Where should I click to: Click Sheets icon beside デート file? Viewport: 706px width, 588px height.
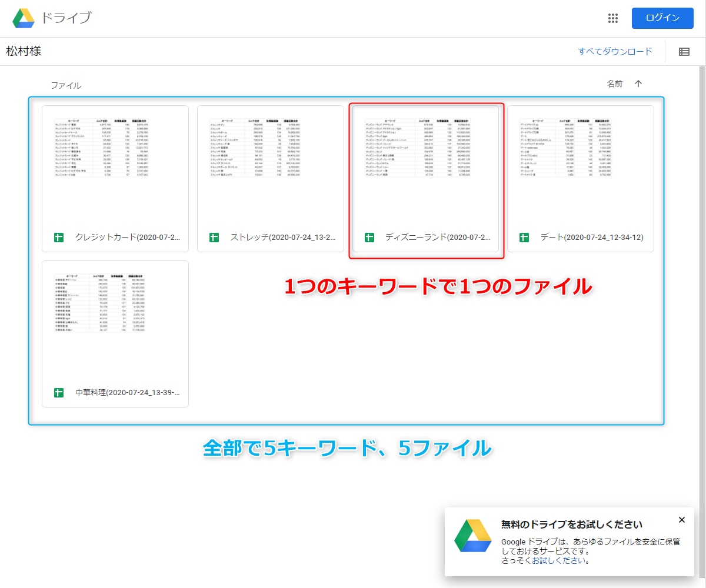[x=524, y=238]
